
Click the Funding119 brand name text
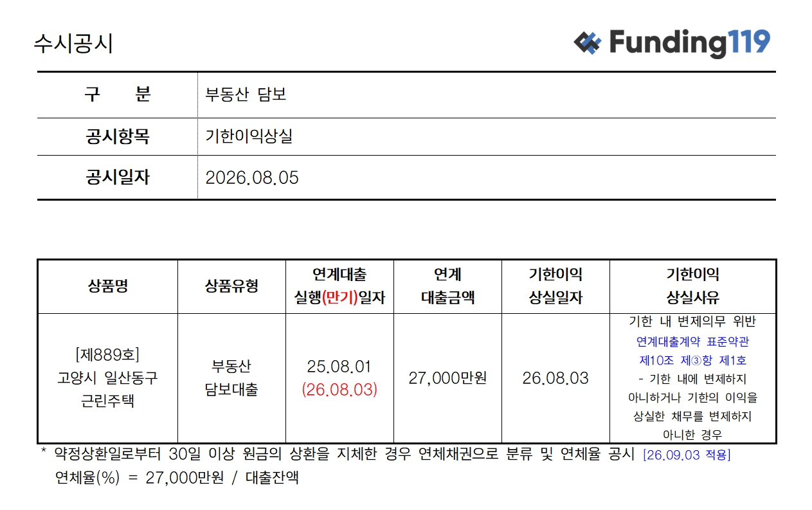click(689, 42)
